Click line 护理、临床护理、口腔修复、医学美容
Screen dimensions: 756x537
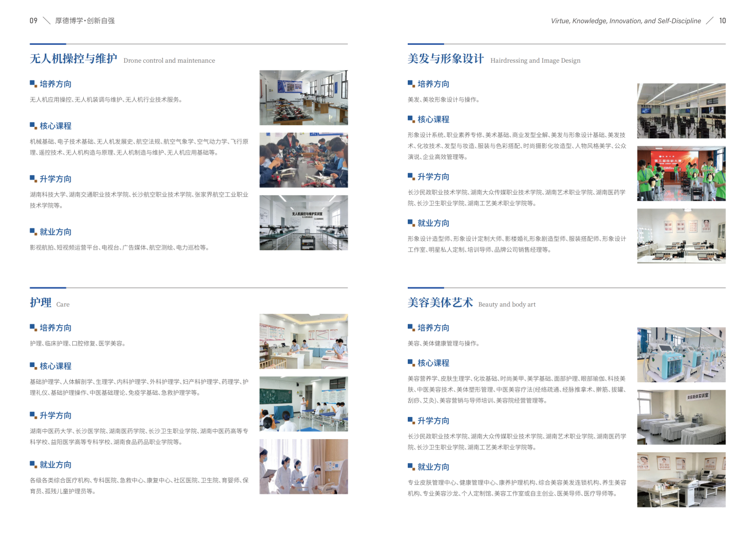pos(77,343)
